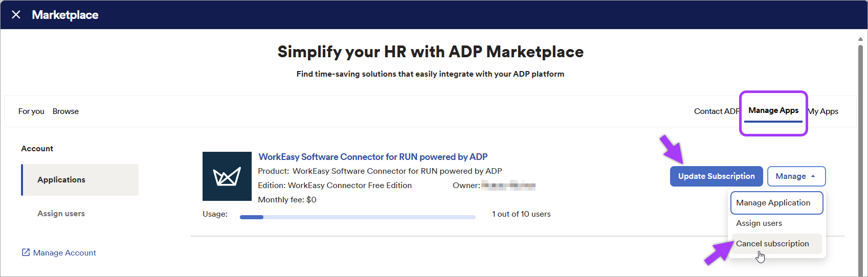Click the blurred Owner name
868x277 pixels.
click(508, 186)
